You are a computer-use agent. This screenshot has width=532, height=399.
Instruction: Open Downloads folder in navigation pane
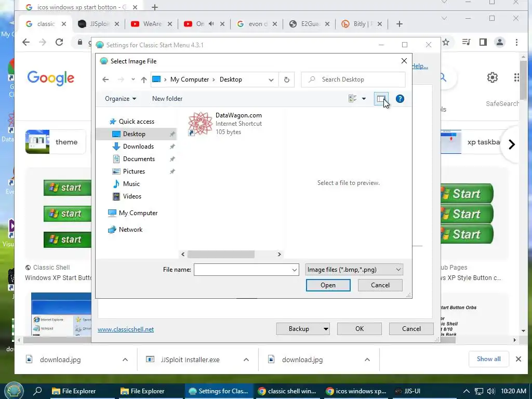tap(138, 147)
